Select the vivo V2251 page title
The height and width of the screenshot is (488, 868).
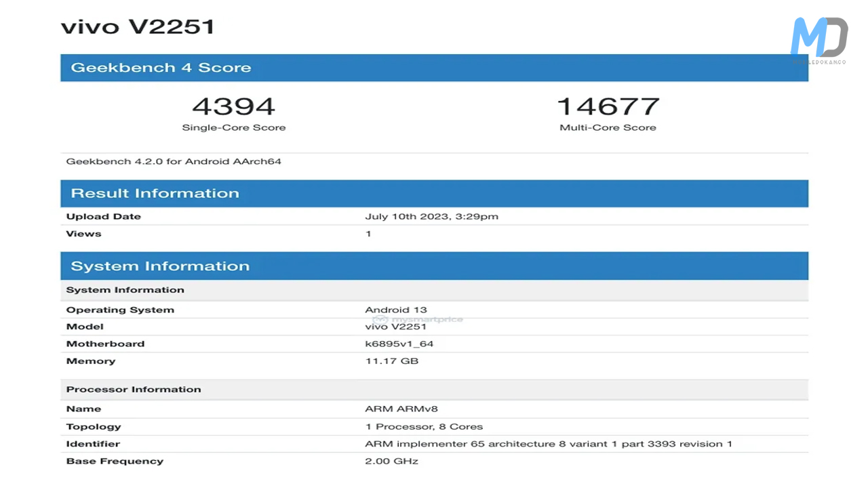[138, 26]
